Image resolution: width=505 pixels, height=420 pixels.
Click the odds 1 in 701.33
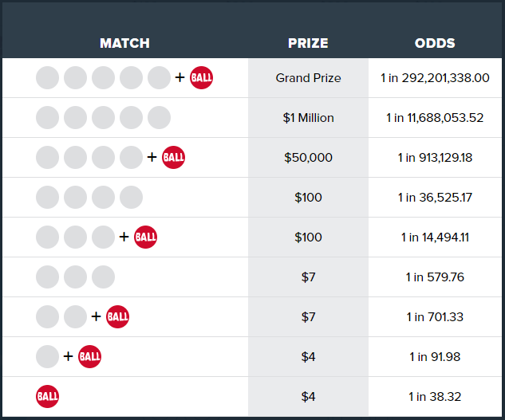(435, 317)
